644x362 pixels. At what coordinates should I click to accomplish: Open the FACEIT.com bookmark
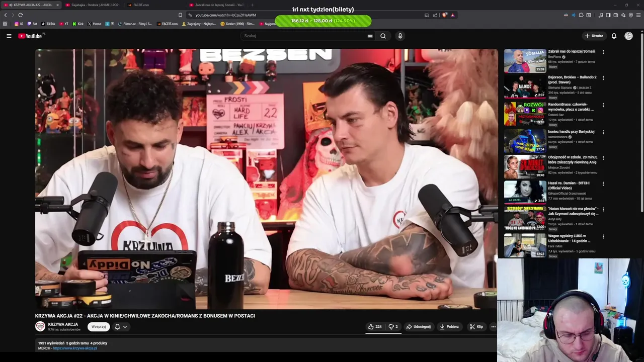click(x=168, y=24)
